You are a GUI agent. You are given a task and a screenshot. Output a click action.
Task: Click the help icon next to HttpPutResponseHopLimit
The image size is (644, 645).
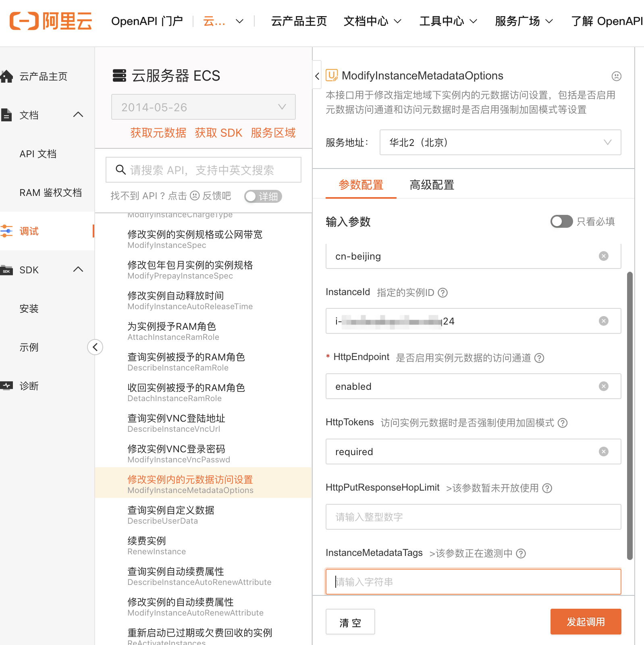547,488
